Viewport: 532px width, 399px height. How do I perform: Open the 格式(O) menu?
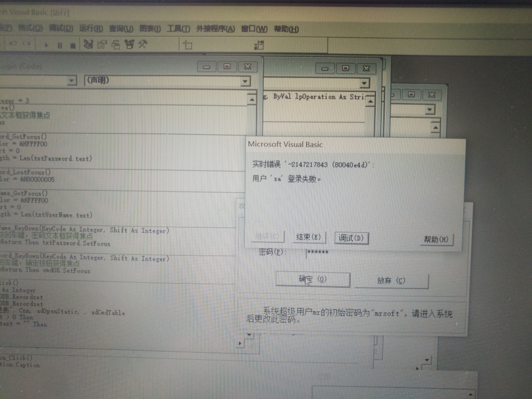[30, 28]
